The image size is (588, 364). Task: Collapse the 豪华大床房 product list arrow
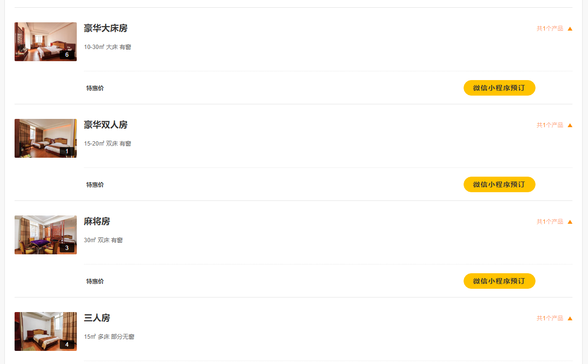pos(570,29)
